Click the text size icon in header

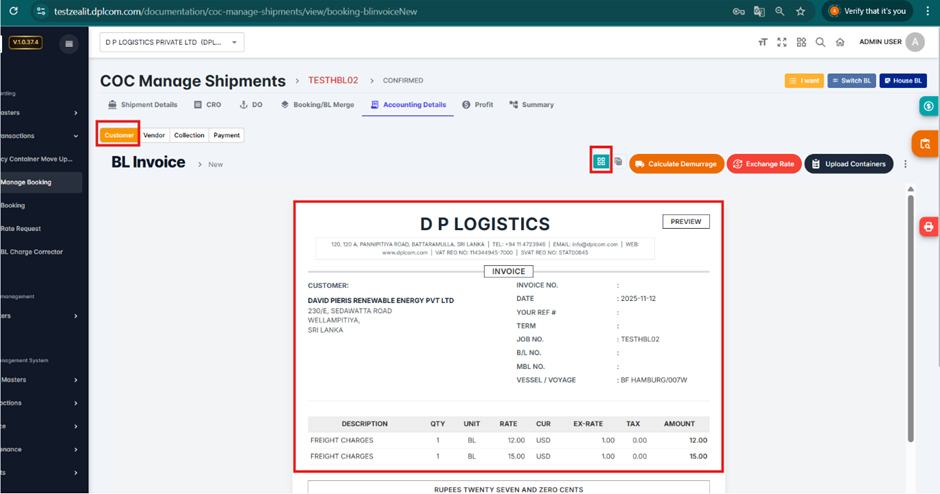pos(763,43)
